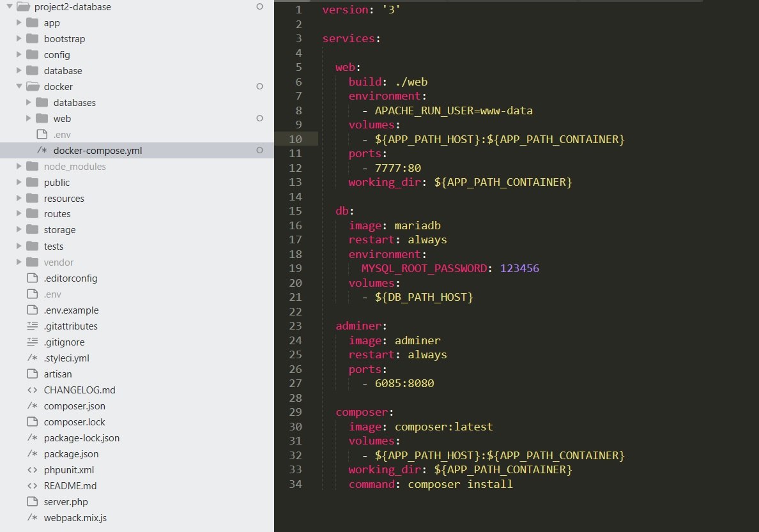Click the .gitattributes list icon
Image resolution: width=759 pixels, height=532 pixels.
(33, 326)
